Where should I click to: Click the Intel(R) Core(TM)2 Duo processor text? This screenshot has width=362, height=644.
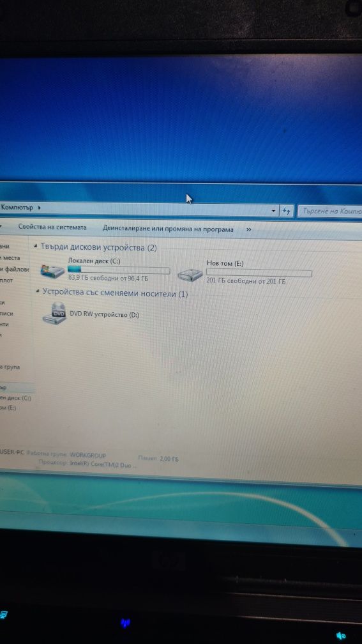point(103,464)
